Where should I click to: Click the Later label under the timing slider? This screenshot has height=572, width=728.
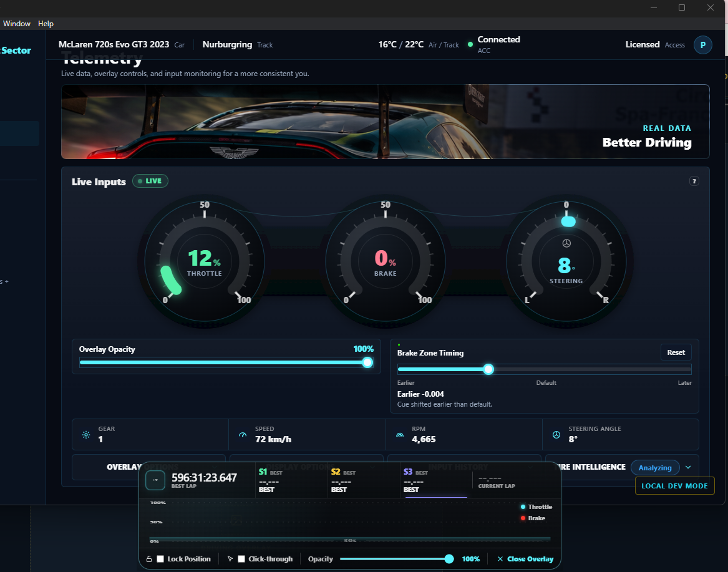tap(684, 383)
